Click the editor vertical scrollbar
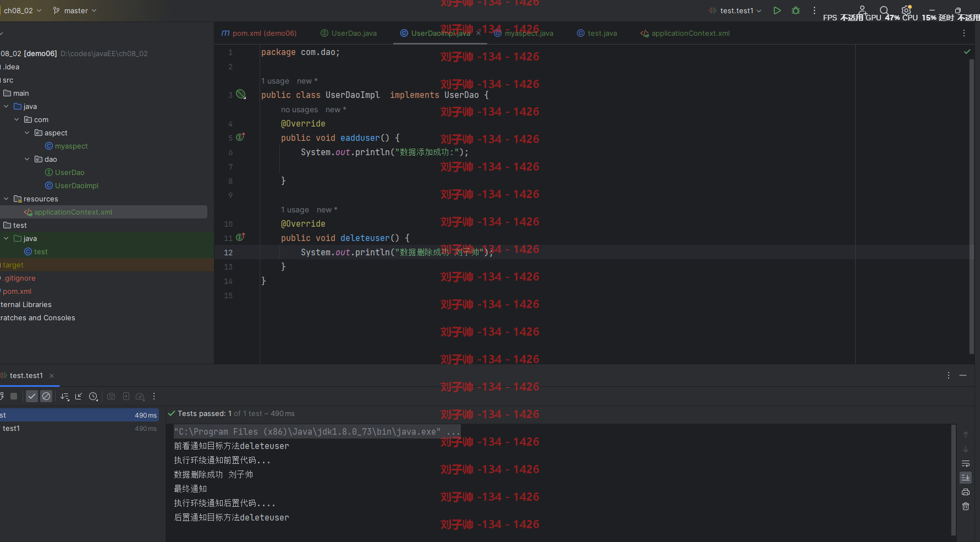 pos(971,206)
